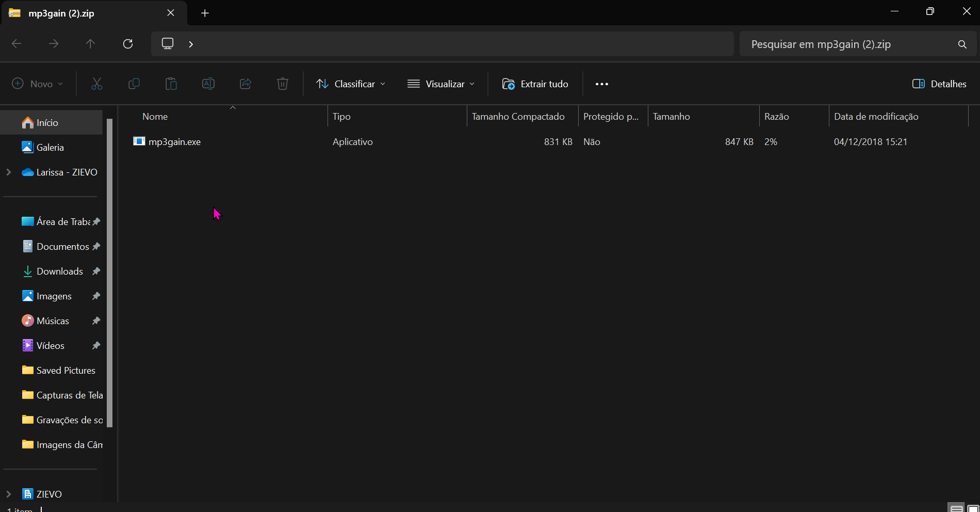Click the Músicas note icon in sidebar
The height and width of the screenshot is (512, 980).
[28, 321]
